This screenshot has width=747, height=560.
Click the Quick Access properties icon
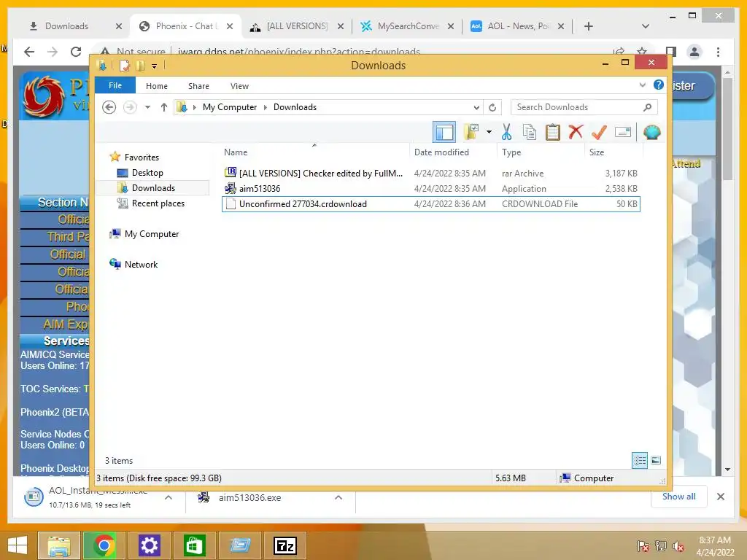point(125,65)
